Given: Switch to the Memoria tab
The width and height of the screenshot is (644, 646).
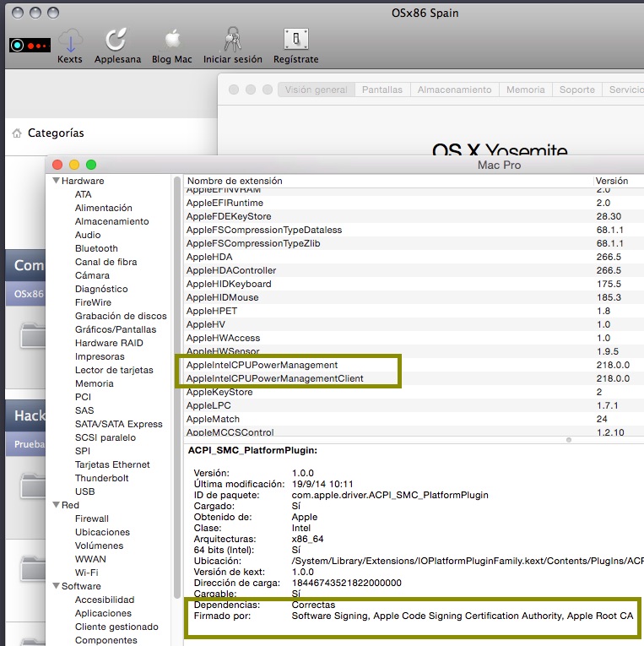Looking at the screenshot, I should click(525, 90).
